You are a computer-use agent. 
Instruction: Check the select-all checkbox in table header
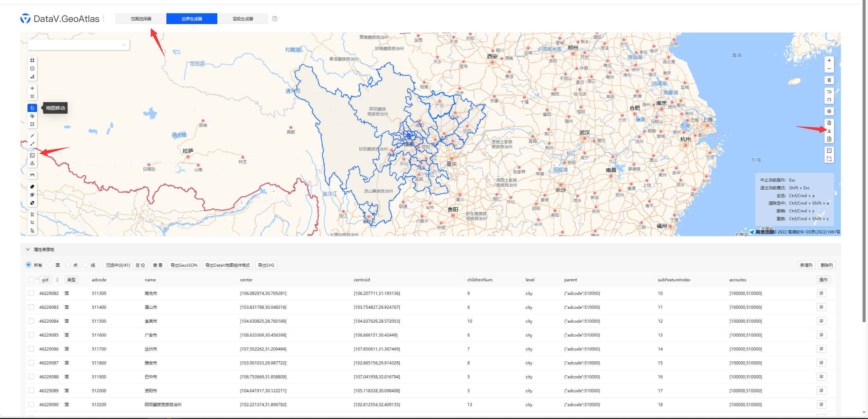31,279
